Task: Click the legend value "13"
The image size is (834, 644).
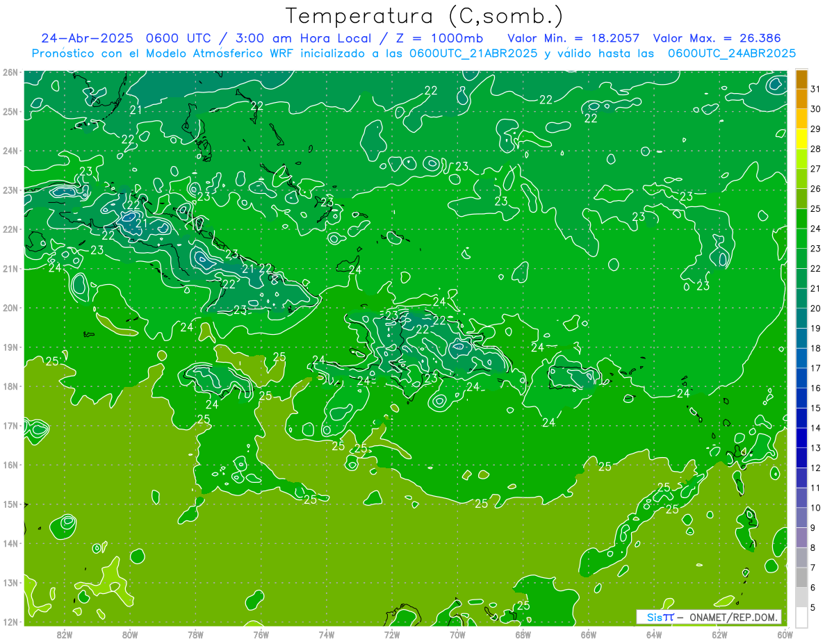Action: [815, 448]
